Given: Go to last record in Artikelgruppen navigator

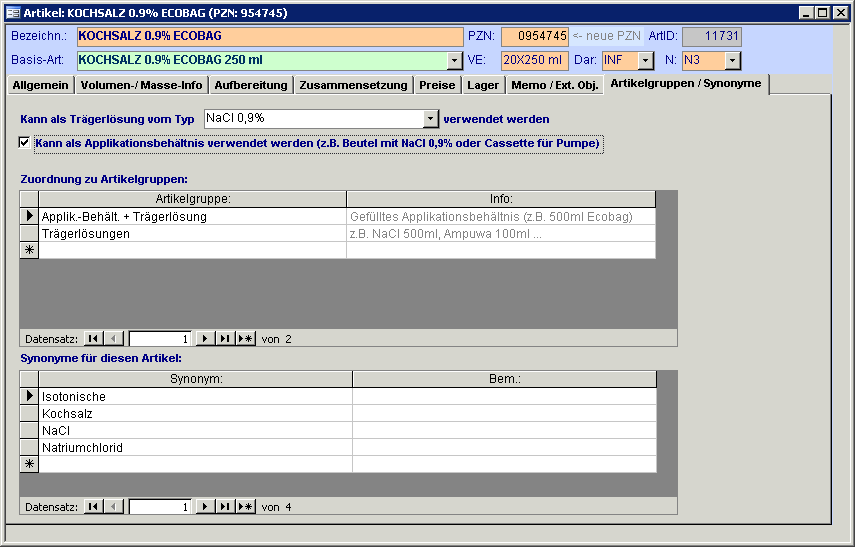Looking at the screenshot, I should (x=225, y=339).
